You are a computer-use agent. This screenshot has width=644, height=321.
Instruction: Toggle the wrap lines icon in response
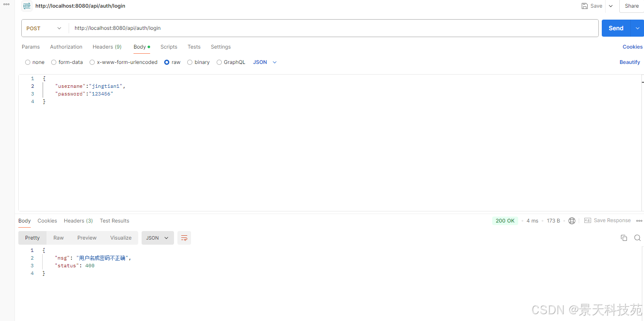coord(184,238)
